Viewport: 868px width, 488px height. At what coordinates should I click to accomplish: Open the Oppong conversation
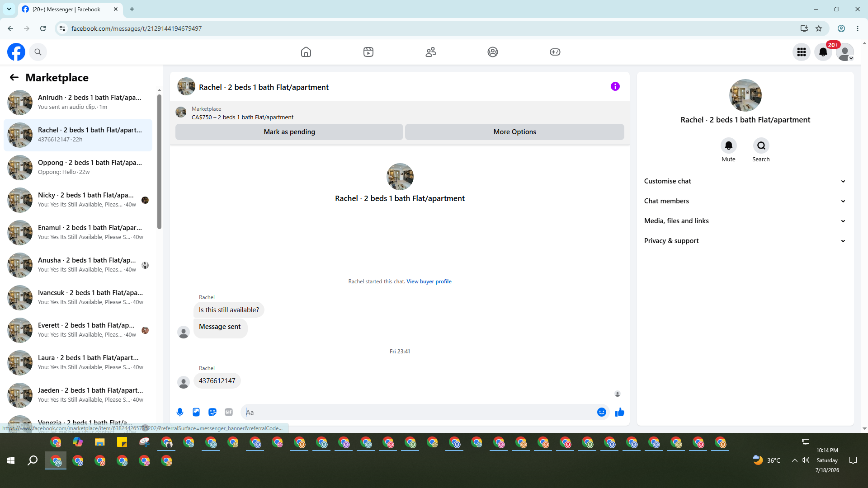tap(78, 167)
